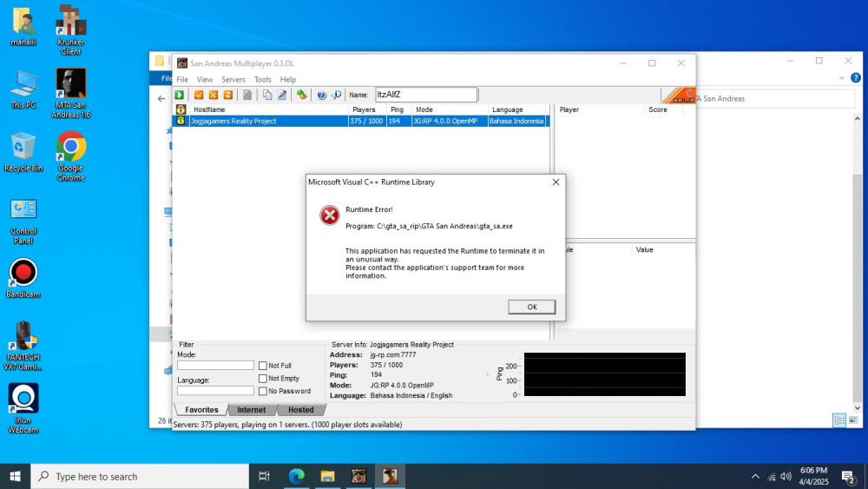Click the About info toolbar icon
Viewport: 868px width, 489px height.
point(336,95)
